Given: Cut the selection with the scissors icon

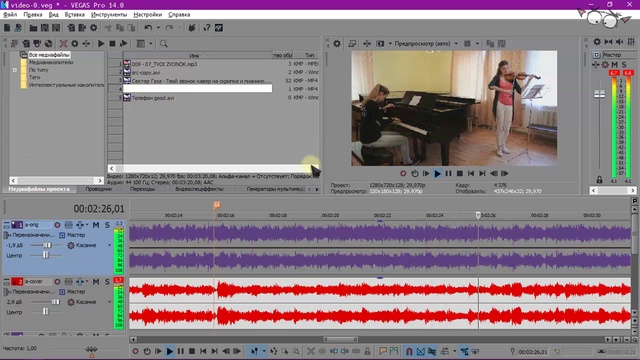Looking at the screenshot, I should (x=108, y=28).
